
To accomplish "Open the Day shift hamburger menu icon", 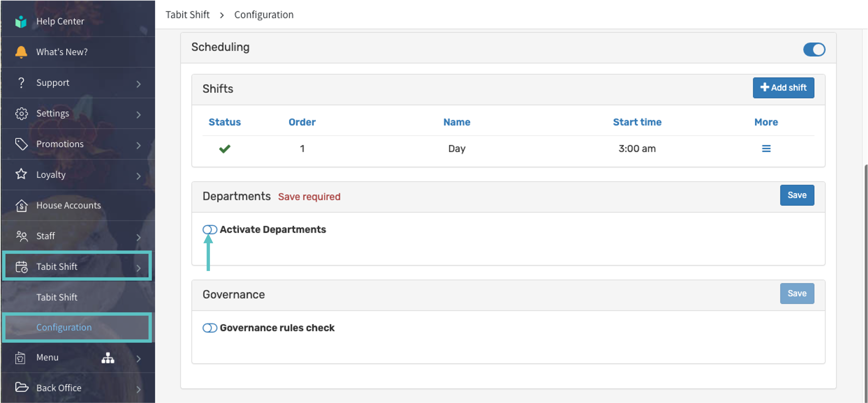I will point(766,148).
